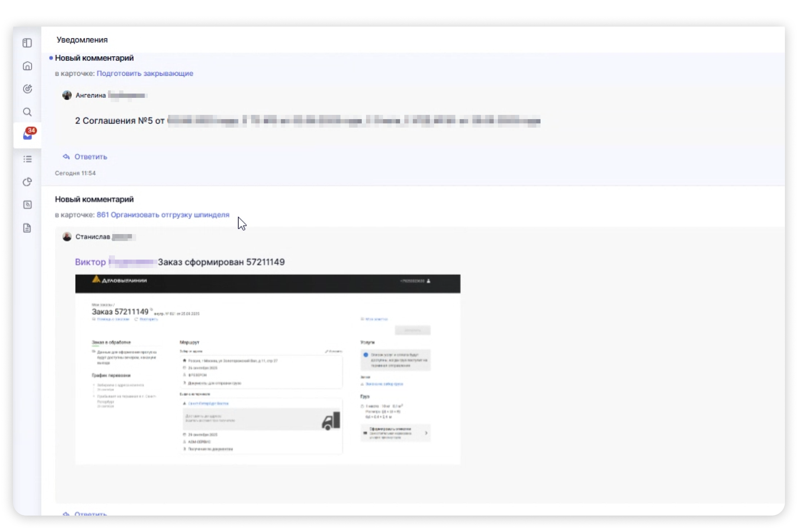The image size is (798, 532).
Task: Click first Новый комментарий notification title
Action: pyautogui.click(x=94, y=58)
